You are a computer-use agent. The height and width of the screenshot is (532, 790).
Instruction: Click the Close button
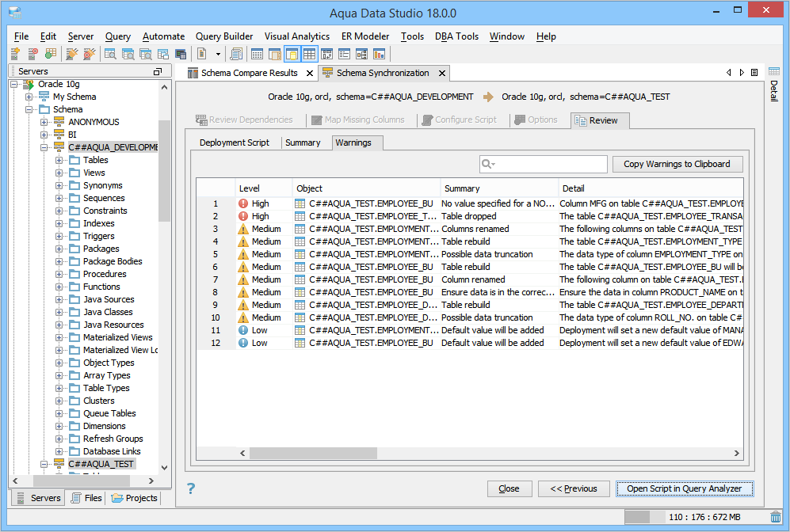click(509, 488)
